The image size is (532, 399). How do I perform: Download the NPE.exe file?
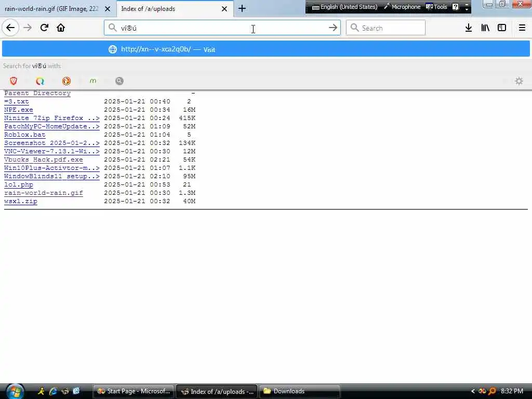(19, 110)
